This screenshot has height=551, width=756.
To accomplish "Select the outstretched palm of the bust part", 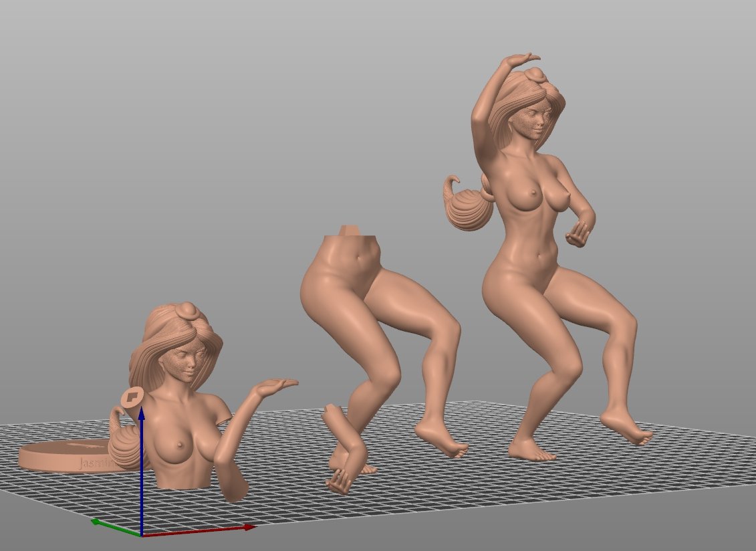I will [x=274, y=385].
